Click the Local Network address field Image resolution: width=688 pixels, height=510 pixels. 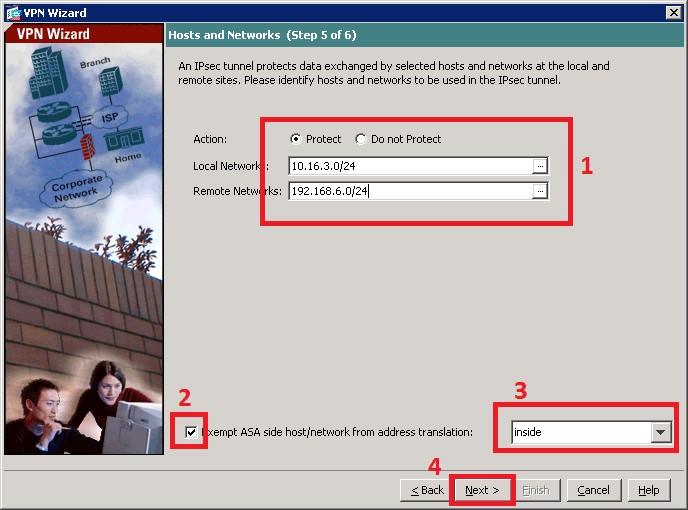point(411,166)
